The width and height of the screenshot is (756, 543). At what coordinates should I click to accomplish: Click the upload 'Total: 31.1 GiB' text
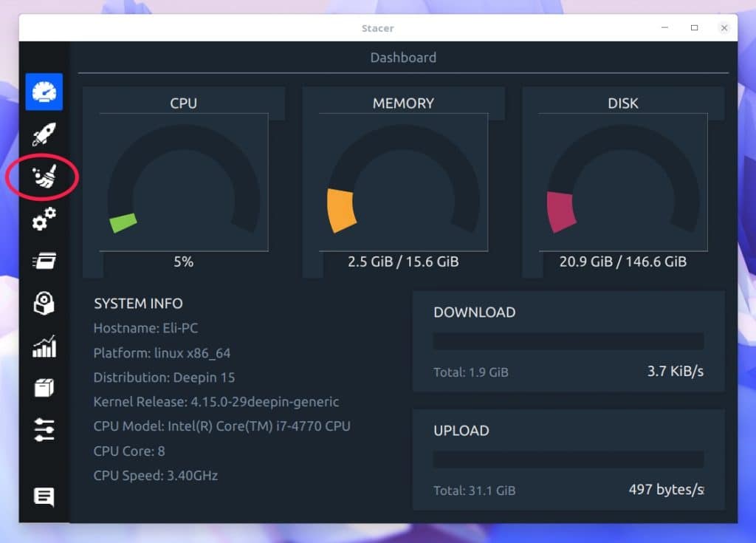(475, 491)
